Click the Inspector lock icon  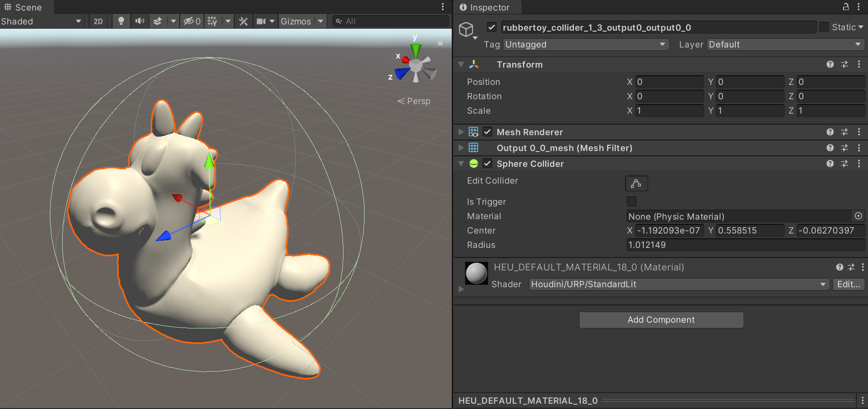click(846, 7)
